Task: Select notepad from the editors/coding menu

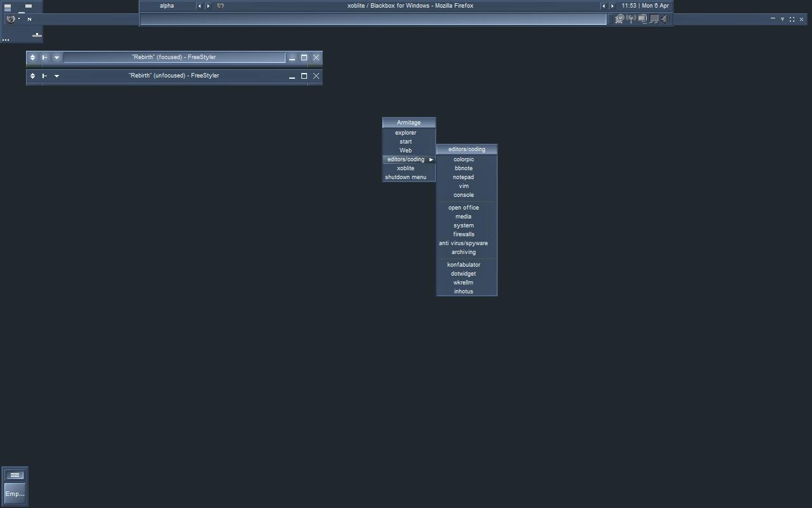Action: coord(463,177)
